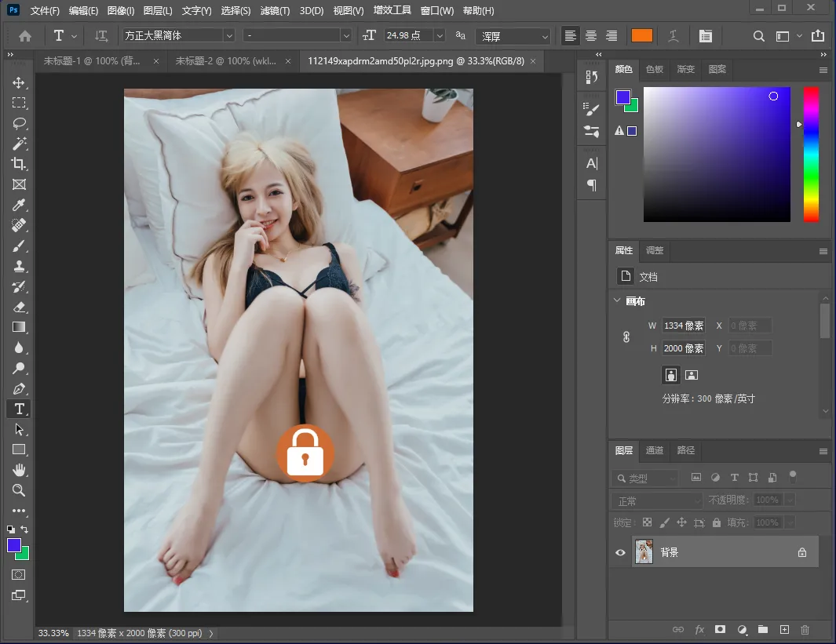Select the Horizontal Type tool
Viewport: 836px width, 644px height.
[19, 409]
